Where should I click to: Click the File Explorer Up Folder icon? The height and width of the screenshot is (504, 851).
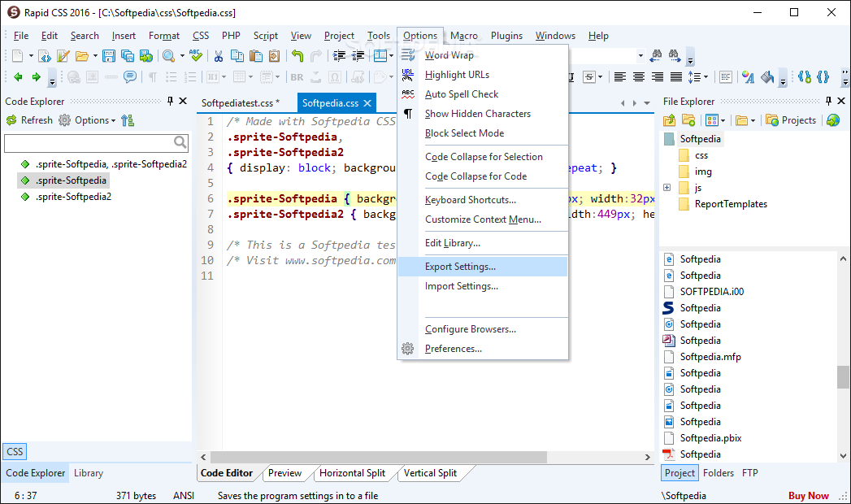pyautogui.click(x=669, y=120)
